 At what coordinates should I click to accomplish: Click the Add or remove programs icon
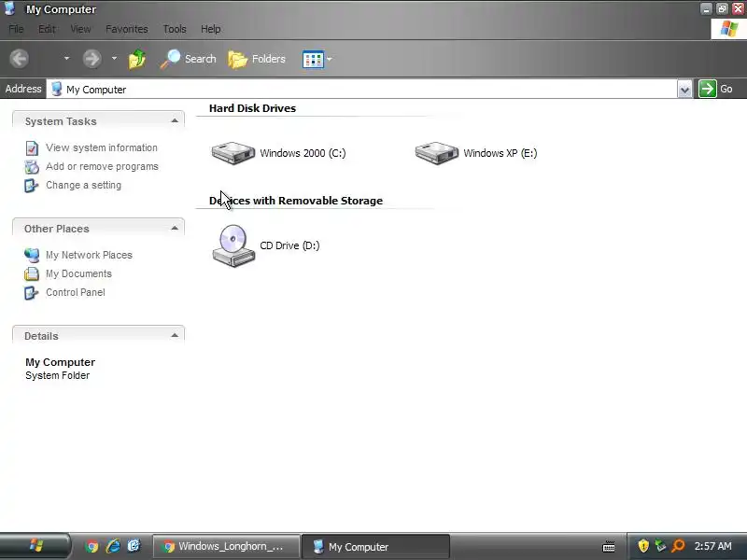pos(32,167)
